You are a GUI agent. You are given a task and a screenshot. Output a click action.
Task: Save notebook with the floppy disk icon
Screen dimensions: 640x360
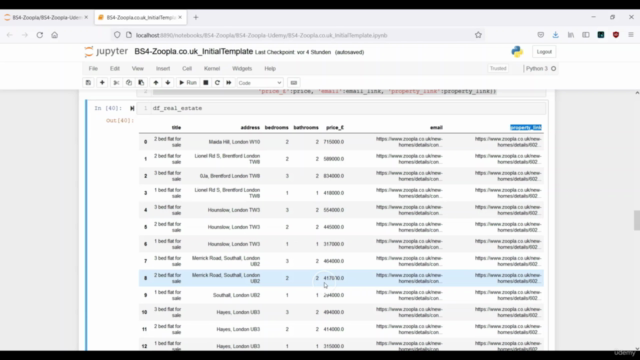88,83
